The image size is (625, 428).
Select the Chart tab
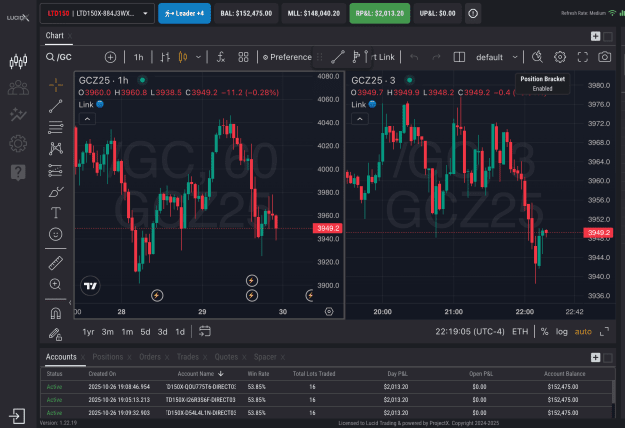click(x=54, y=35)
